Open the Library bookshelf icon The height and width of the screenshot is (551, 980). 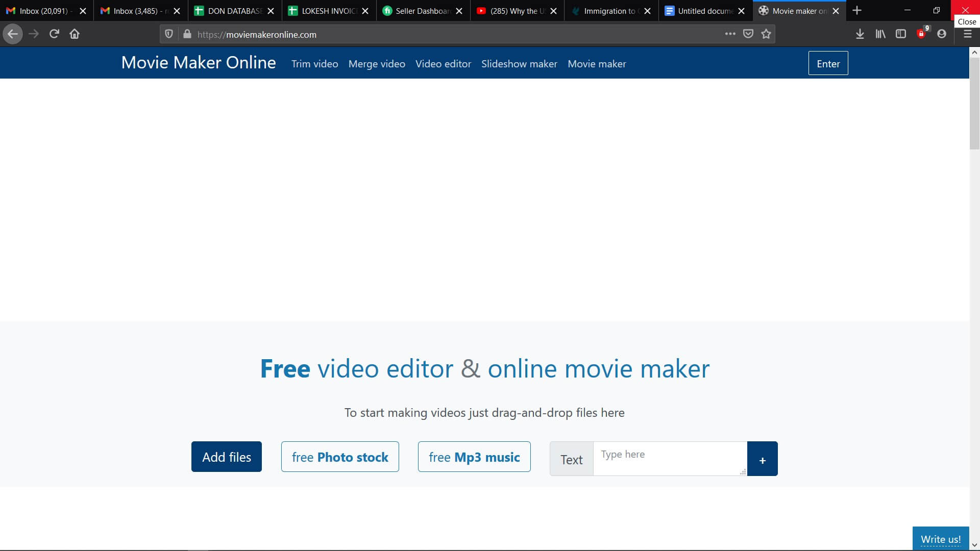pyautogui.click(x=880, y=34)
